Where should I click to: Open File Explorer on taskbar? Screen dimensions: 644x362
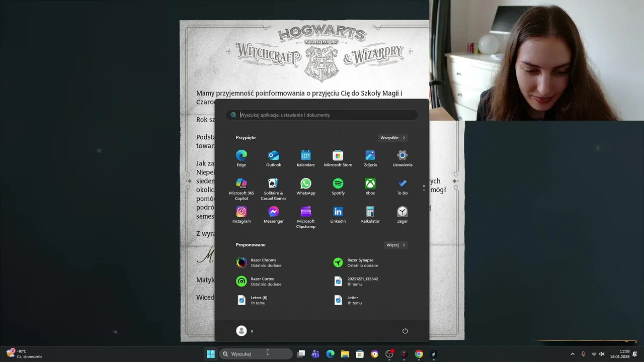[345, 354]
